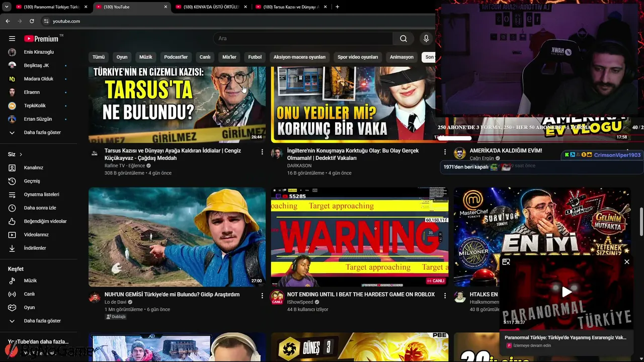644x362 pixels.
Task: Select the Animasyon filter chip
Action: (x=401, y=57)
